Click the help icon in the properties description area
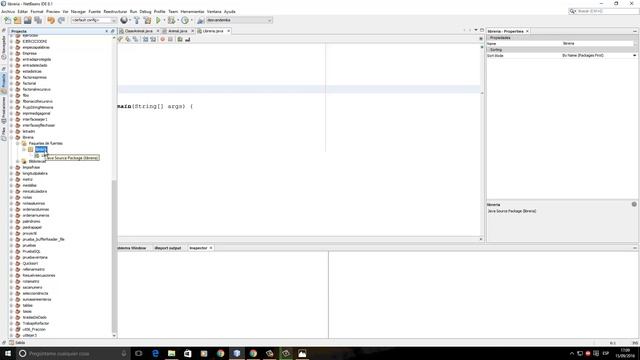Image resolution: width=640 pixels, height=360 pixels. point(634,204)
